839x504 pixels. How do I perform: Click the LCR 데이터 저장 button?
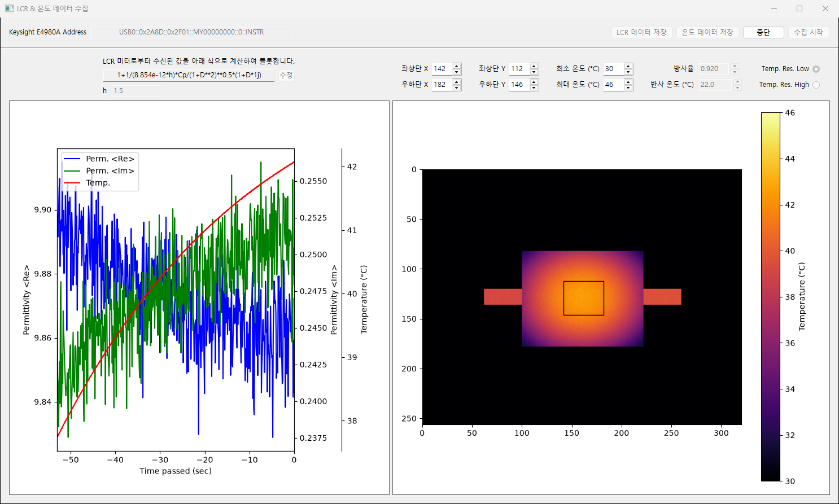coord(641,32)
